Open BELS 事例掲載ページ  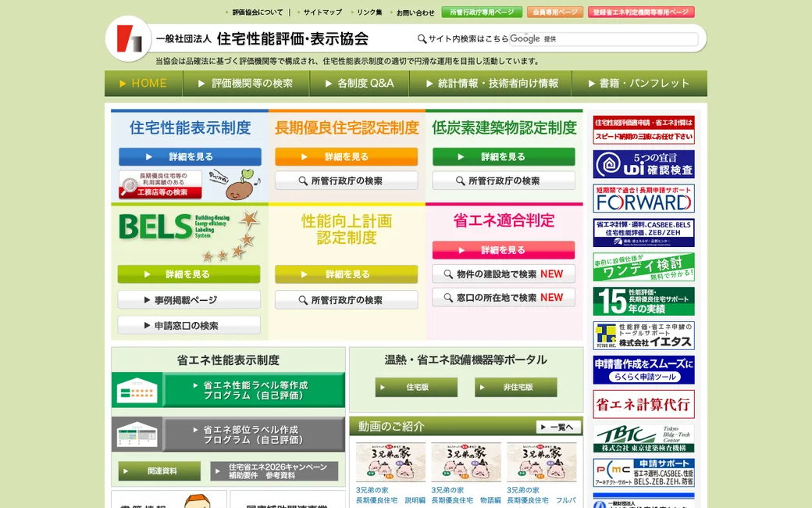pos(189,299)
